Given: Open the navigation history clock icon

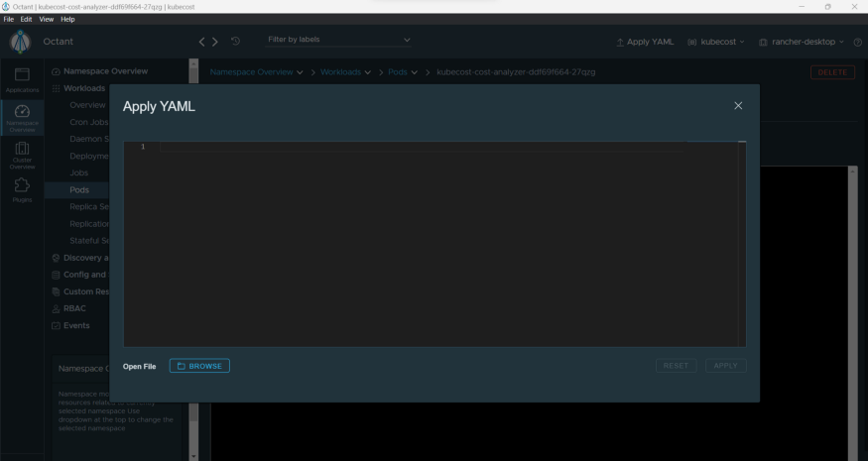Looking at the screenshot, I should pyautogui.click(x=236, y=40).
